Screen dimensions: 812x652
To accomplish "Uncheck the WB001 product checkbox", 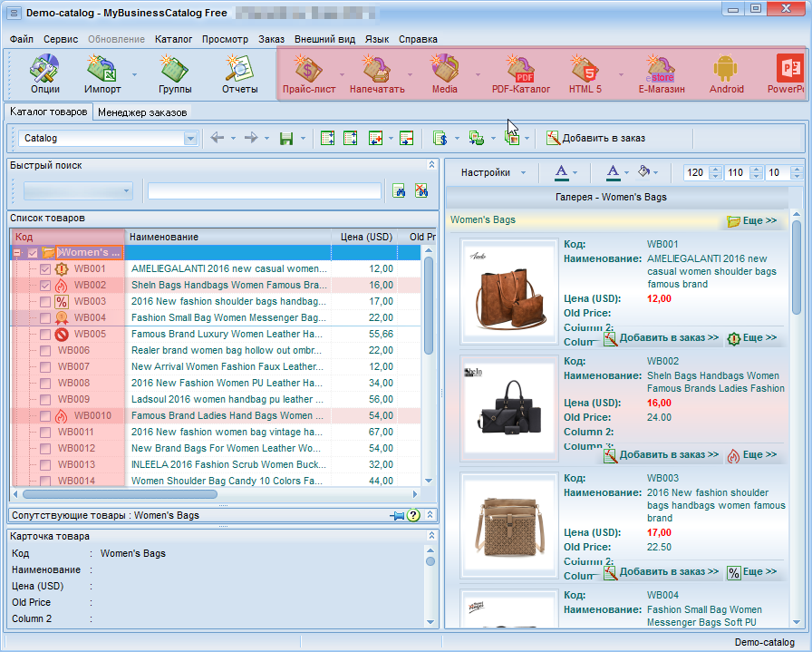I will (x=45, y=269).
